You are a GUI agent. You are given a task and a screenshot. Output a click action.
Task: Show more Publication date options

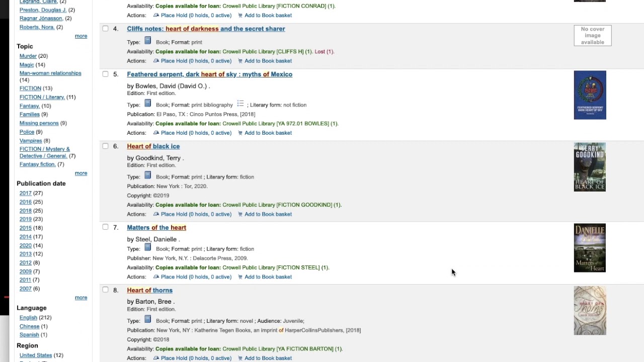coord(80,298)
